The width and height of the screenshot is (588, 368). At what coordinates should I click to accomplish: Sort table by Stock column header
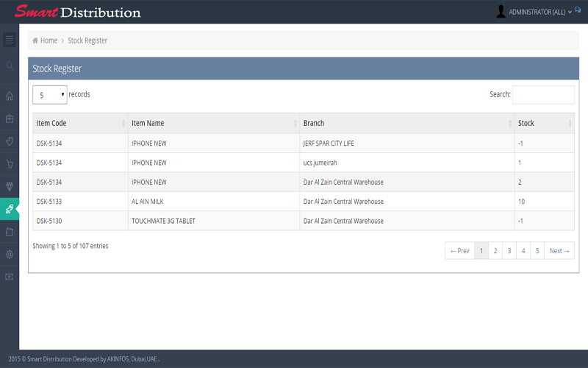tap(544, 123)
